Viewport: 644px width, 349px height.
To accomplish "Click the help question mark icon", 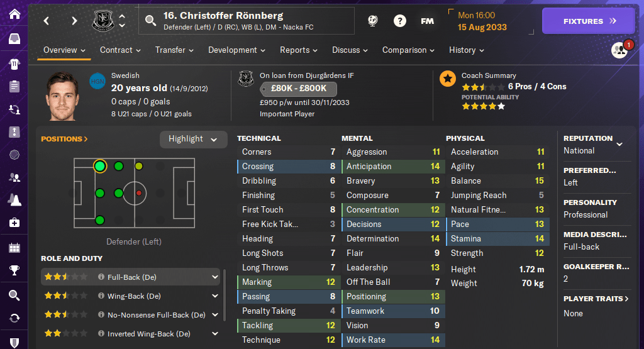I will [x=399, y=21].
